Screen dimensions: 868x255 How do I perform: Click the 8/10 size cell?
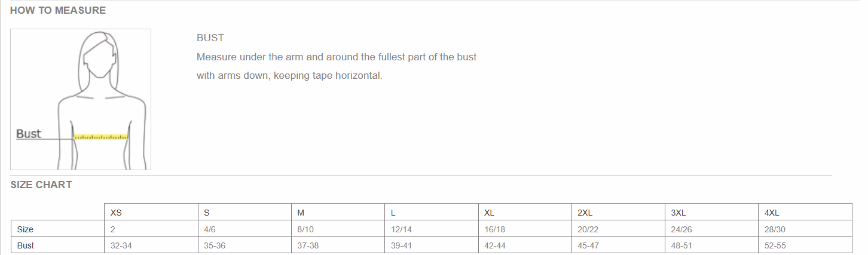click(306, 229)
